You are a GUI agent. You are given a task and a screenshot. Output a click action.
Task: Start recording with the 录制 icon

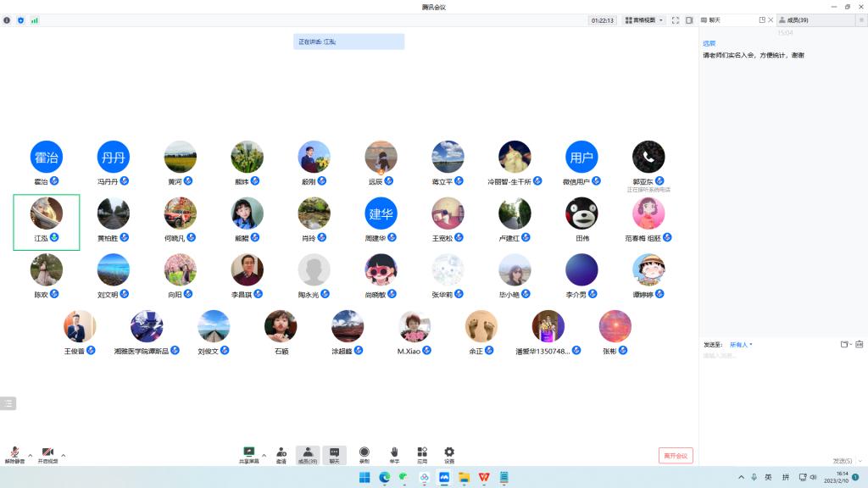(x=364, y=454)
